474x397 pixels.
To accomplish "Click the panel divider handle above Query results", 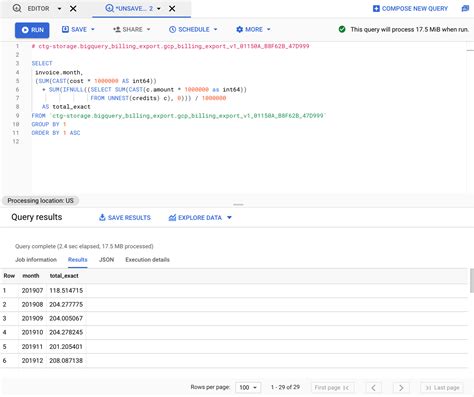I will click(x=238, y=204).
